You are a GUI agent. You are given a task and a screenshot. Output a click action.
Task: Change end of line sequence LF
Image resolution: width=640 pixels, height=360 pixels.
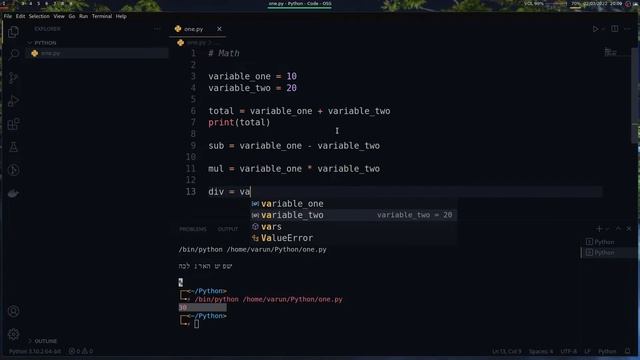tap(587, 351)
